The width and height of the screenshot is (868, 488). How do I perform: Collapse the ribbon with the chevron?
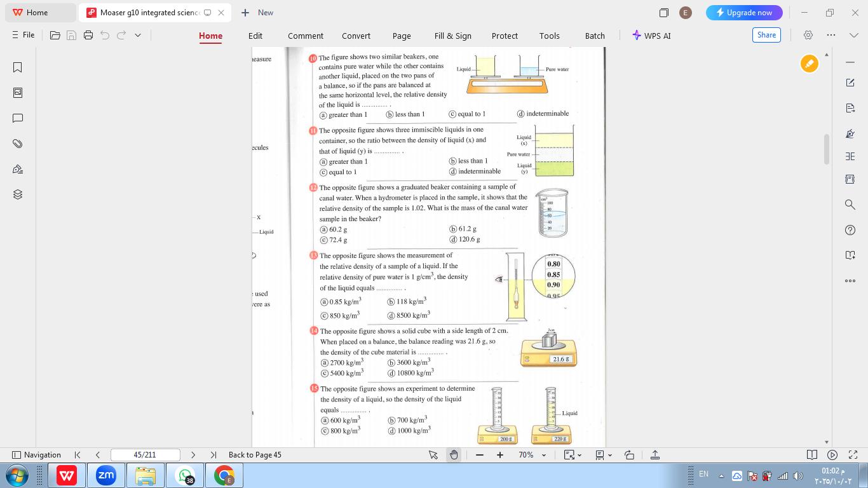pyautogui.click(x=854, y=35)
